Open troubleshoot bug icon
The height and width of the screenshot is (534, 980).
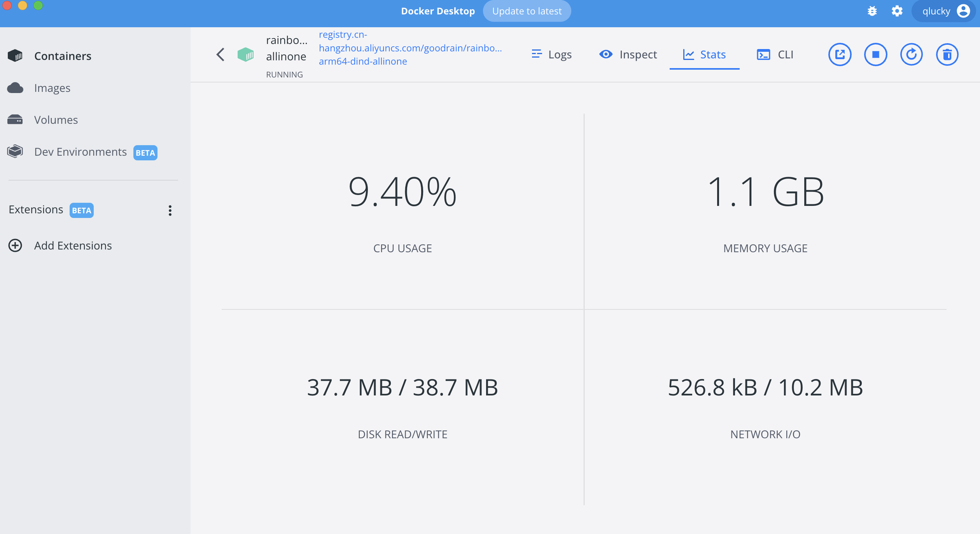point(872,11)
